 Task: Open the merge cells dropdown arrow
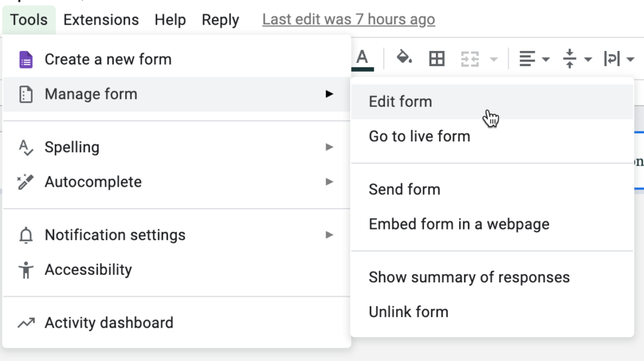[494, 60]
